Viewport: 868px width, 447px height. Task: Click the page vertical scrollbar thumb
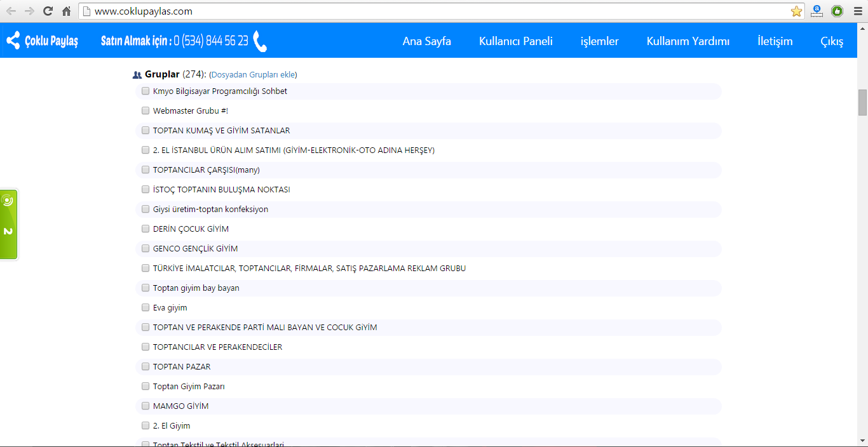(862, 102)
